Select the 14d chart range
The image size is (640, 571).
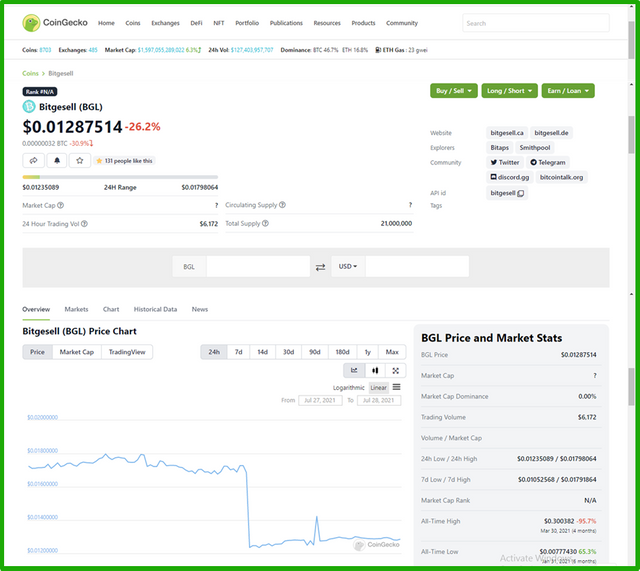[x=262, y=352]
